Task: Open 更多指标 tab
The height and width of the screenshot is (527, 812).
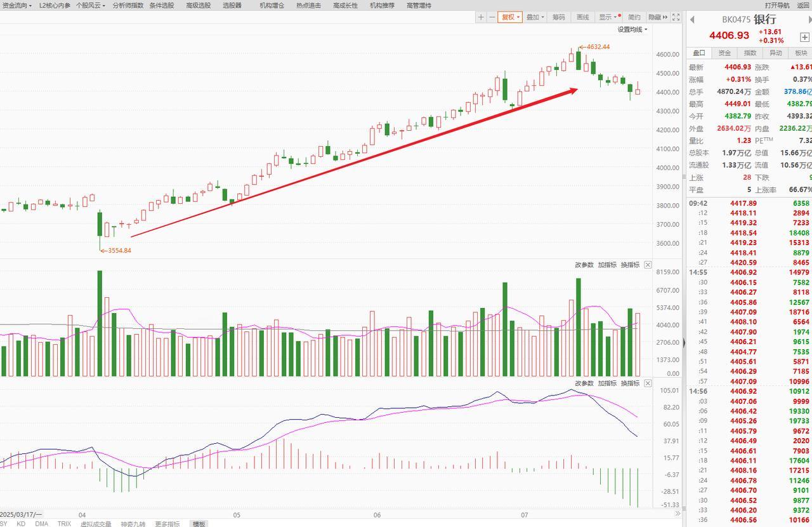Action: tap(167, 524)
